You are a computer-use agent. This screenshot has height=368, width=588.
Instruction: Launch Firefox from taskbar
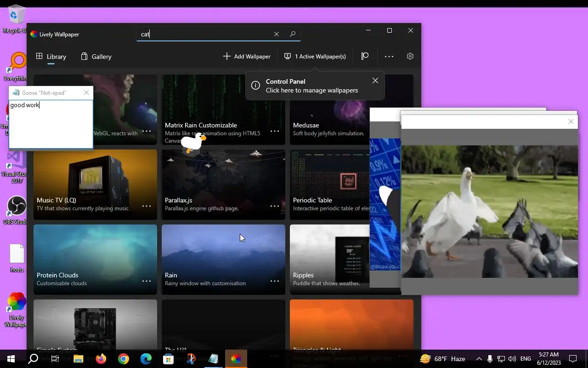click(101, 359)
